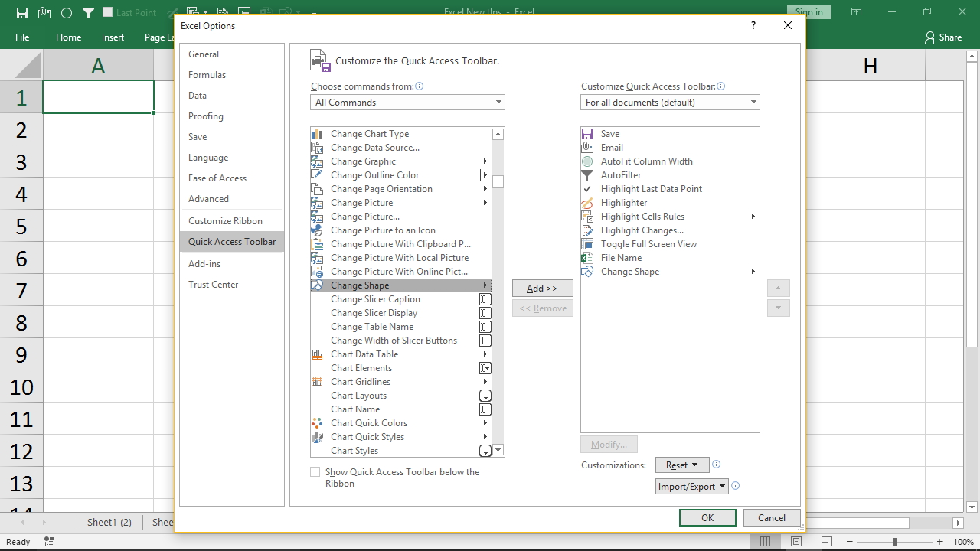Click the Chart Quick Colors icon
The image size is (980, 551).
tap(317, 423)
